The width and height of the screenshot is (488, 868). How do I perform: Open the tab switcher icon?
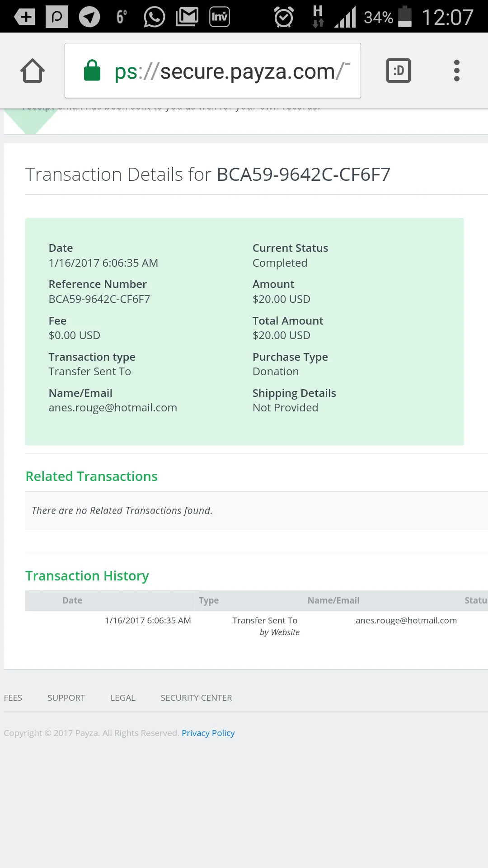coord(398,71)
